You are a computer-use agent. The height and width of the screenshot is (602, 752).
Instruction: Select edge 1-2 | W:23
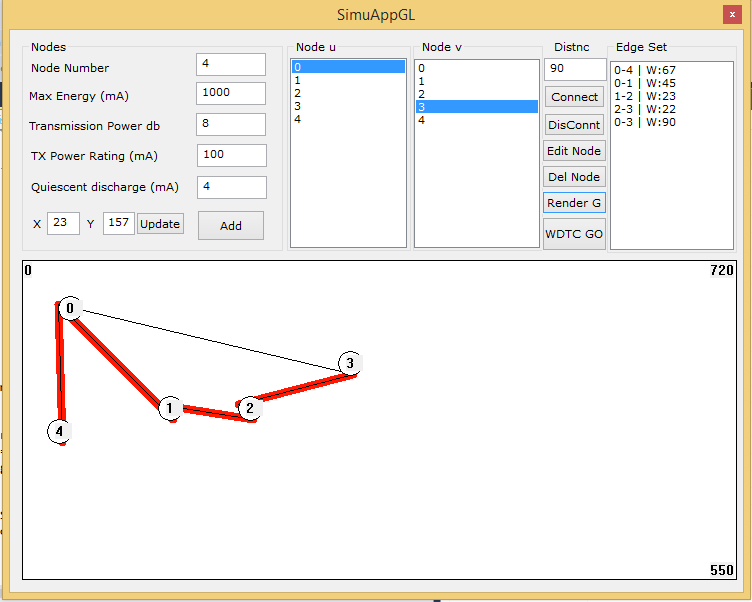pos(645,96)
